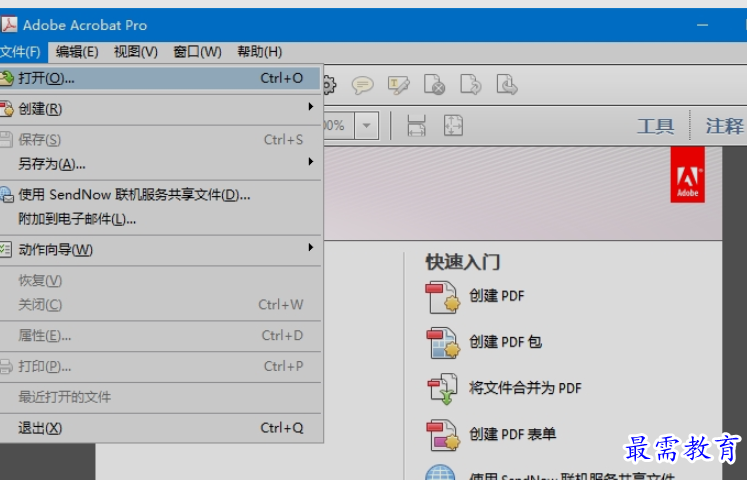Minimize the Adobe Acrobat Pro window
The image size is (747, 480).
[x=702, y=25]
